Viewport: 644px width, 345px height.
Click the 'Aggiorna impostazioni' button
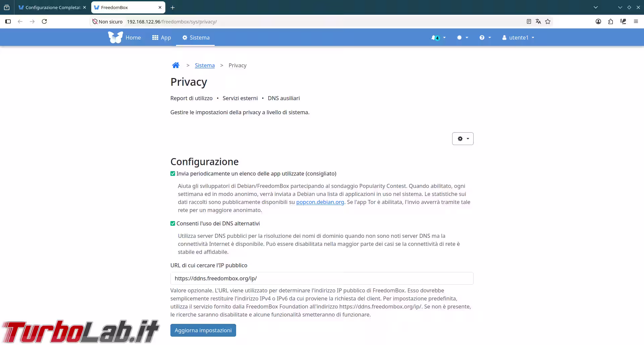tap(203, 330)
